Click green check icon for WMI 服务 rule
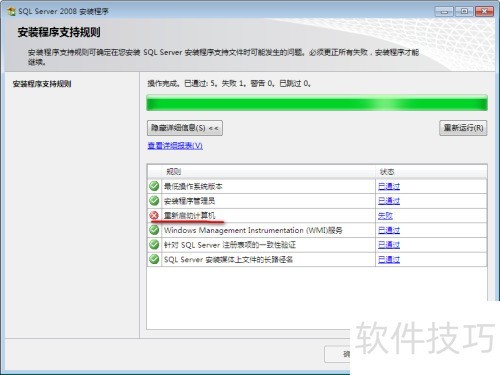 (154, 230)
